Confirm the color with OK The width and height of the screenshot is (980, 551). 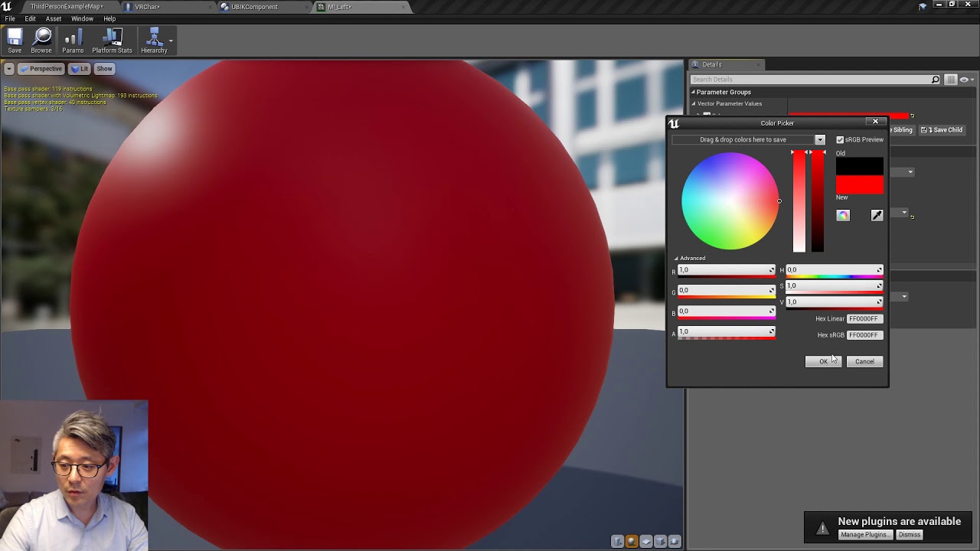coord(824,361)
